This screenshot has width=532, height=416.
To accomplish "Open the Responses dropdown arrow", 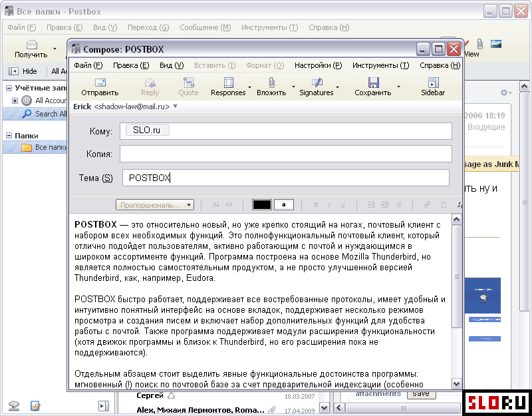I will coord(250,87).
